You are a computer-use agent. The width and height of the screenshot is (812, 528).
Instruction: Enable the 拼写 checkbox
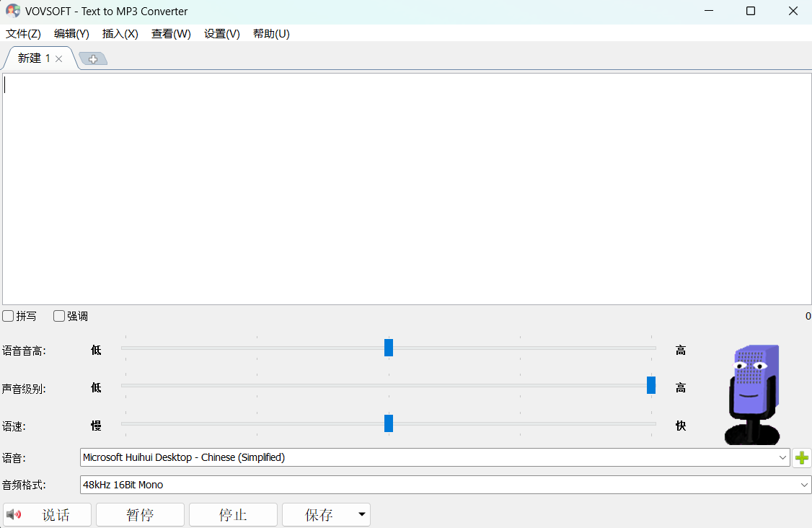click(x=8, y=316)
